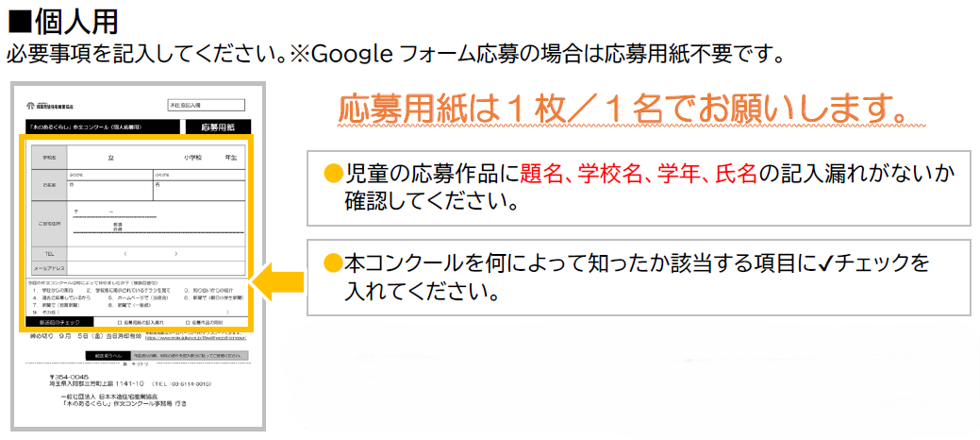This screenshot has height=440, width=980.
Task: Check the 応募用紙の記入漏れ checkbox
Action: [120, 321]
